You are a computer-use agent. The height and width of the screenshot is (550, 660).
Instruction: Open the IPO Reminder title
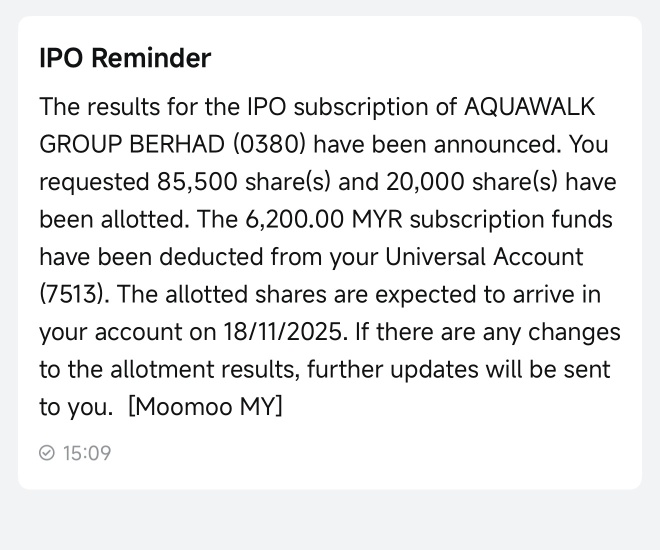pyautogui.click(x=125, y=58)
